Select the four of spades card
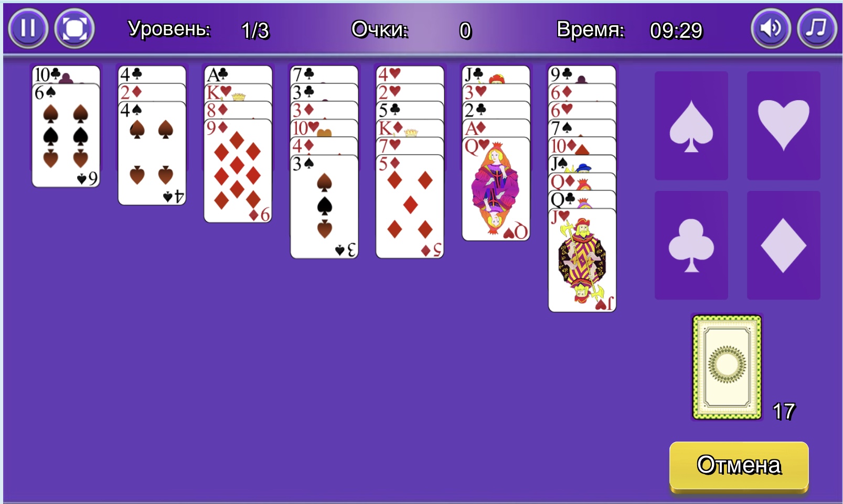This screenshot has width=843, height=504. coord(152,153)
